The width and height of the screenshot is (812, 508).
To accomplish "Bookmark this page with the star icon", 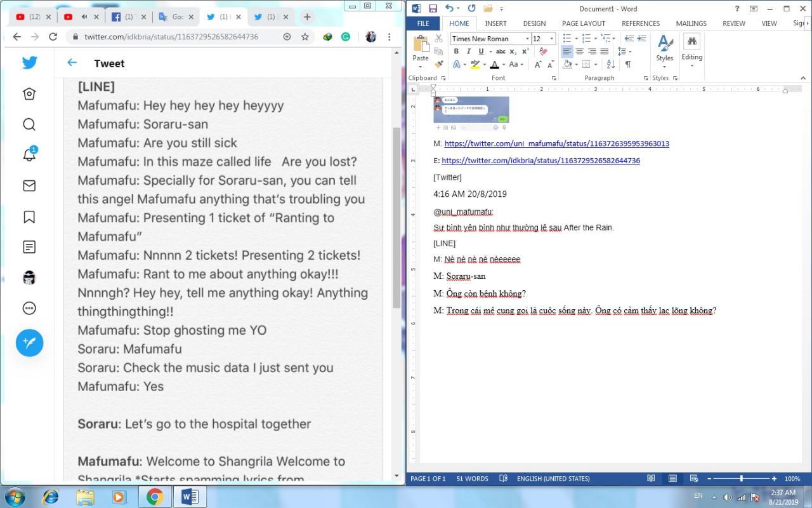I will (305, 37).
